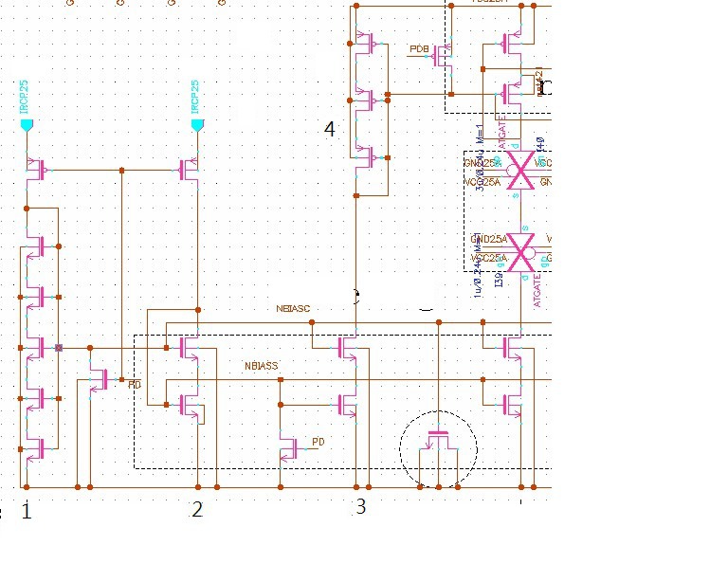Click the wire junction above the RD transistor

pyautogui.click(x=90, y=348)
